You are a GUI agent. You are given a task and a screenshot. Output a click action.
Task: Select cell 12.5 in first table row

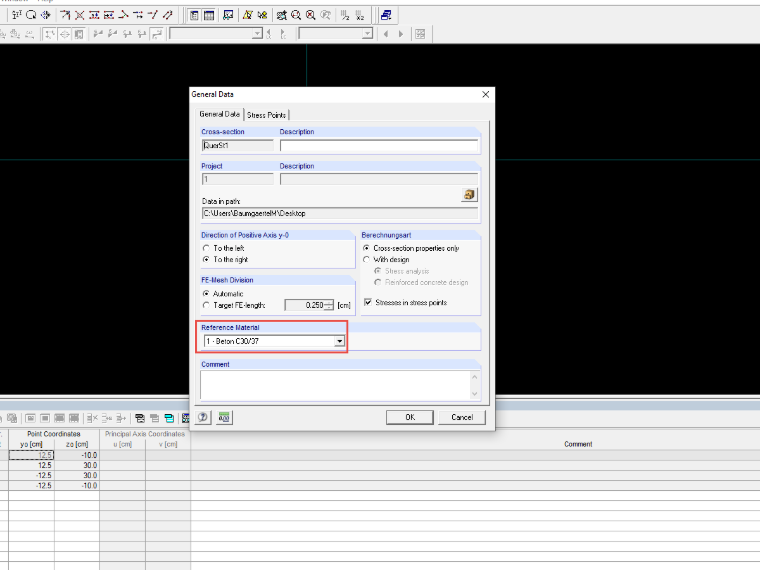click(x=32, y=455)
